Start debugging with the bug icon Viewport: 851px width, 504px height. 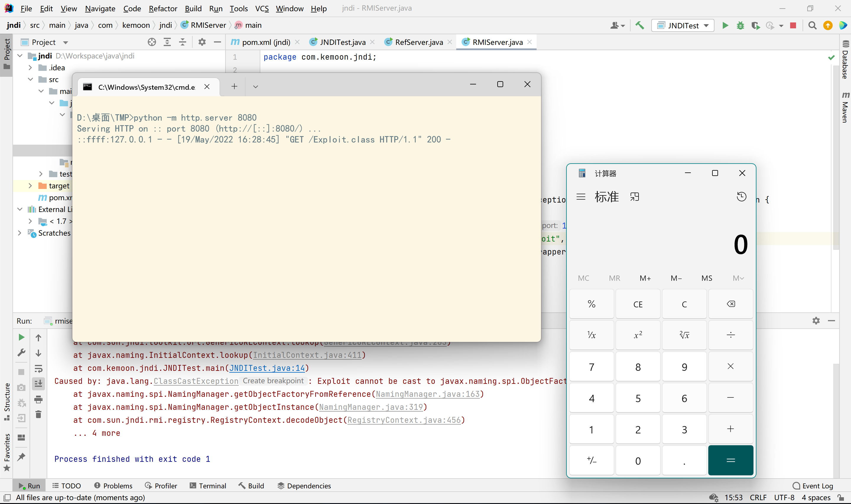(740, 25)
